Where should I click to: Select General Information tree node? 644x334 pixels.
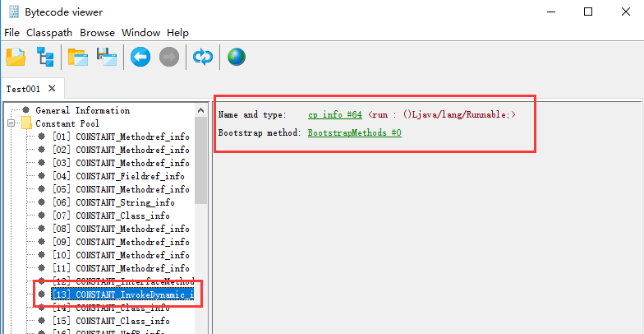[82, 110]
